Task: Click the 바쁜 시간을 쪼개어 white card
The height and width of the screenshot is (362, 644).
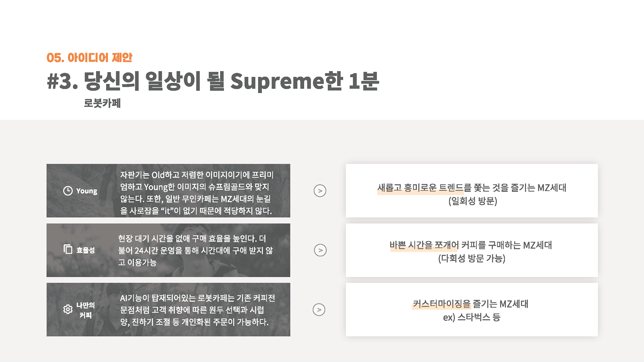Action: [x=472, y=250]
